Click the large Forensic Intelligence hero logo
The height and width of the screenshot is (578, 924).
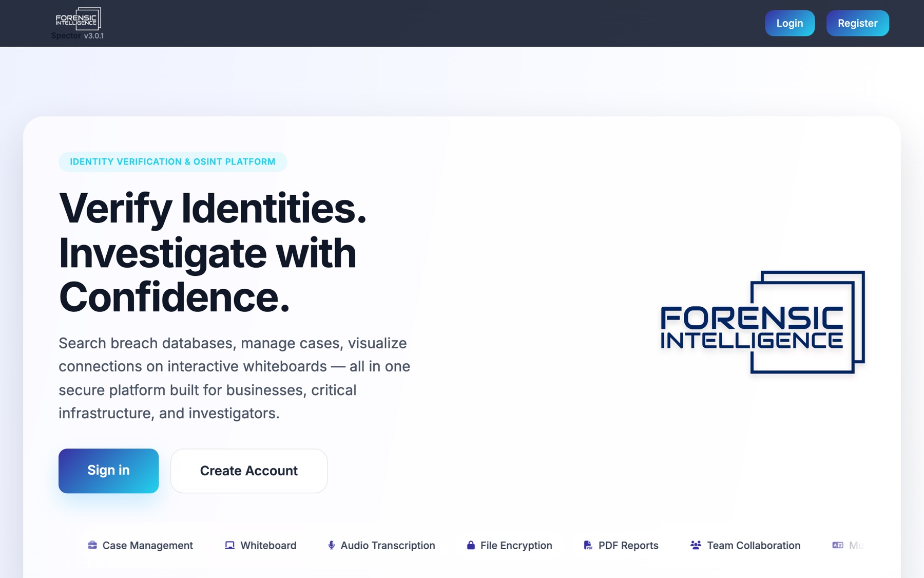tap(763, 322)
